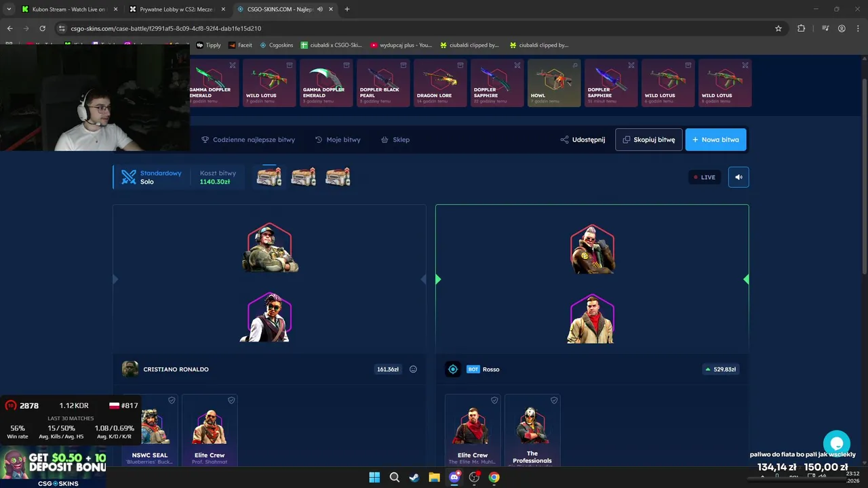868x488 pixels.
Task: Click the 529.83zł total for Rosso
Action: [x=721, y=369]
